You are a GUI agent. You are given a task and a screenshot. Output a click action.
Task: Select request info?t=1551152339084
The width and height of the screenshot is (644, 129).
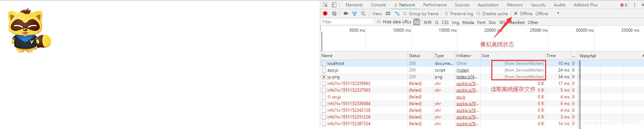click(x=482, y=104)
